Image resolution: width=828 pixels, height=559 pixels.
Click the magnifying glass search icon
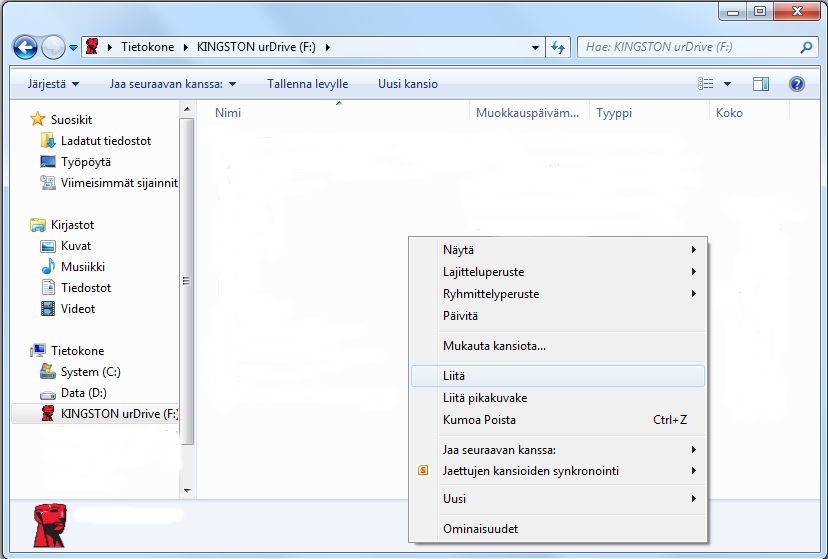(x=806, y=48)
